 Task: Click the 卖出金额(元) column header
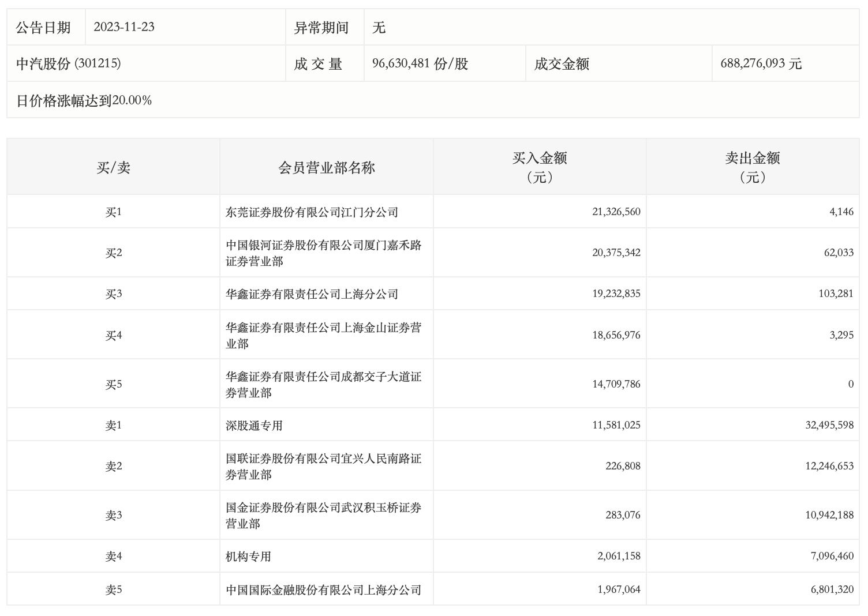[752, 167]
